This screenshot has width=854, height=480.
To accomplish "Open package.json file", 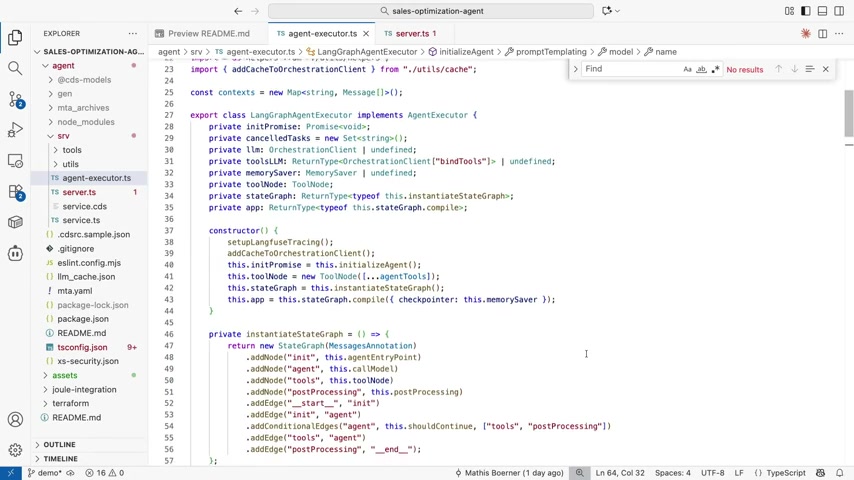I will (x=89, y=319).
